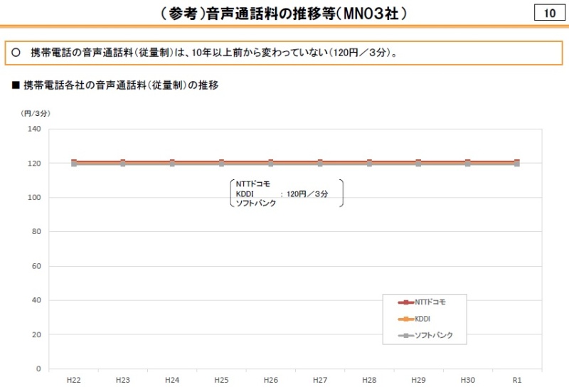Click the x-axis label H24
This screenshot has height=392, width=569.
(172, 380)
